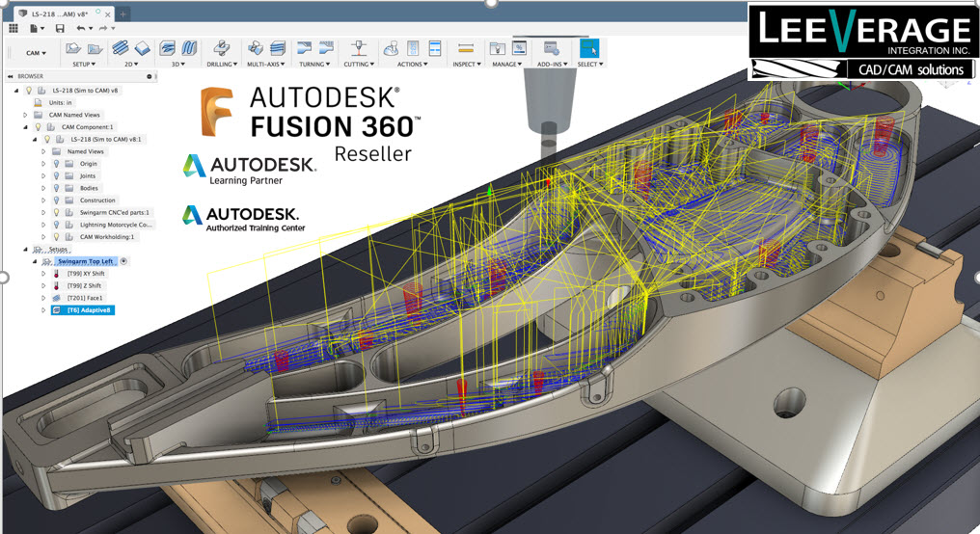The height and width of the screenshot is (534, 980).
Task: Select the 2D Face operation icon
Action: tap(143, 48)
